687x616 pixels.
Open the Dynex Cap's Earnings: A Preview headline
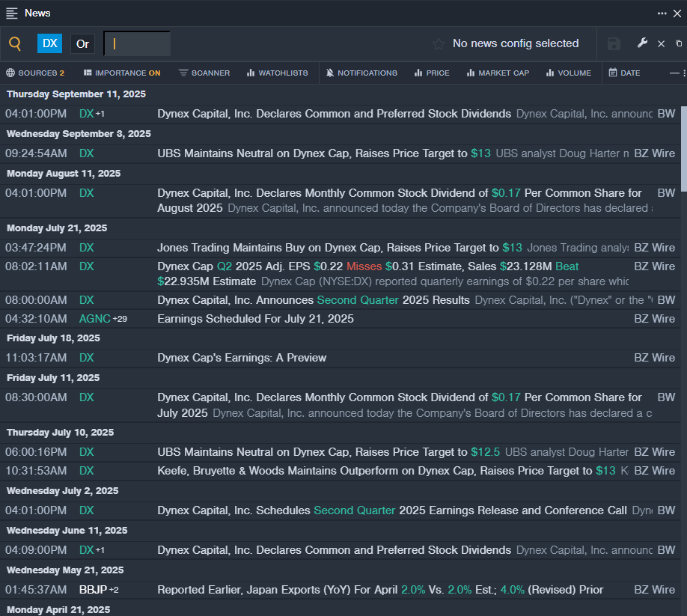(x=242, y=358)
